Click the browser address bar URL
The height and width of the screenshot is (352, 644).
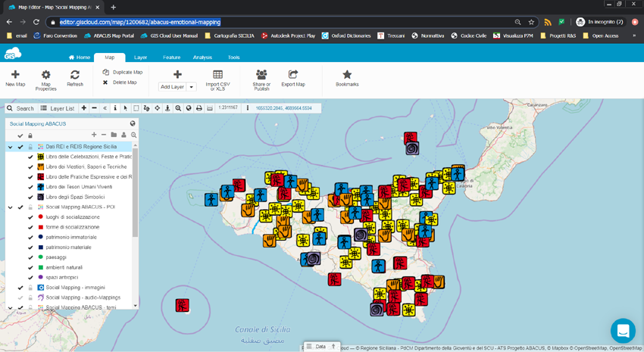tap(140, 22)
